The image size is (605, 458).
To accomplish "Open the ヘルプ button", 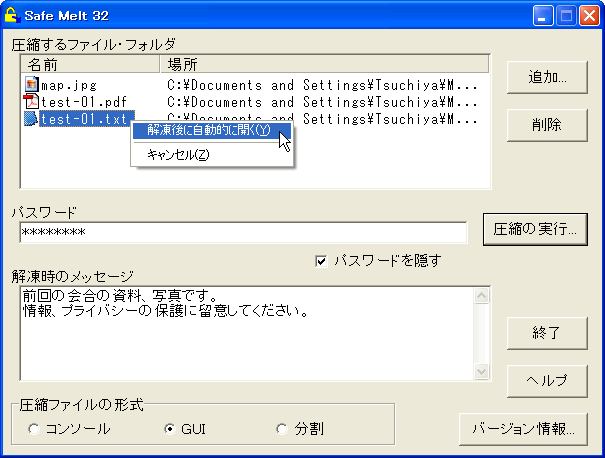I will tap(547, 381).
